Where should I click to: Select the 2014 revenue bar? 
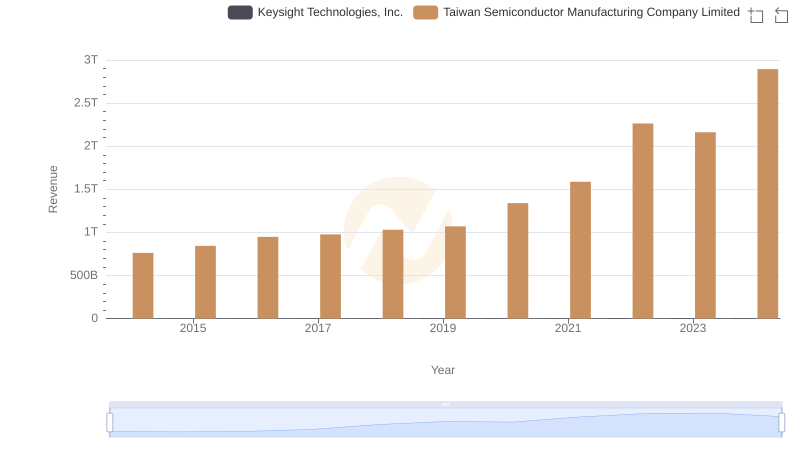tap(143, 286)
